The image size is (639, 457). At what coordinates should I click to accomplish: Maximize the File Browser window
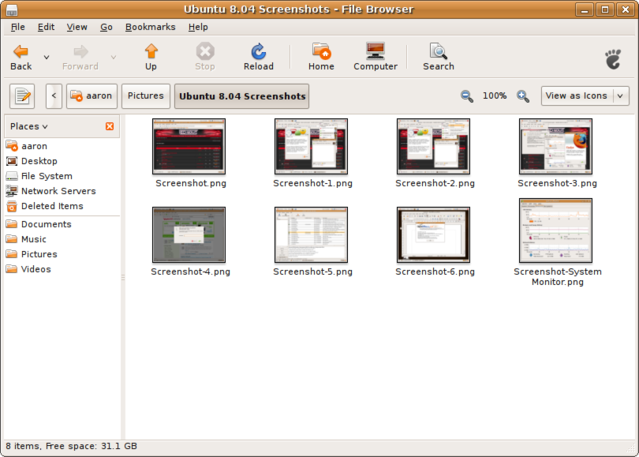(605, 9)
